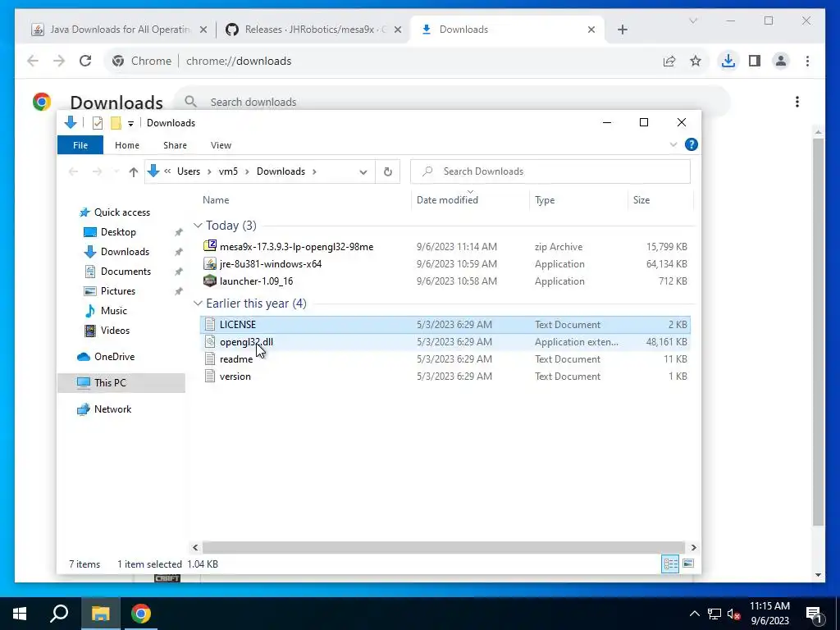Viewport: 840px width, 630px height.
Task: Click the Chrome address bar URL
Action: click(239, 61)
